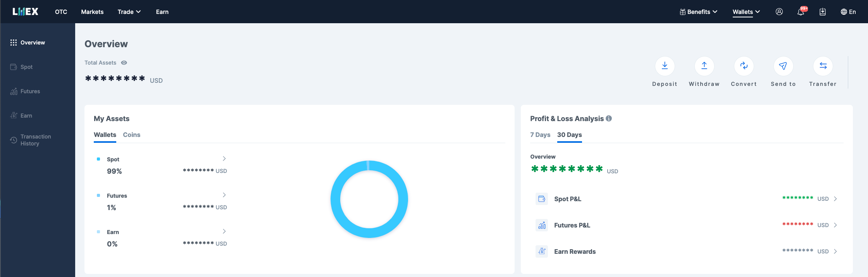Open Transaction History in sidebar
Image resolution: width=868 pixels, height=277 pixels.
point(36,140)
